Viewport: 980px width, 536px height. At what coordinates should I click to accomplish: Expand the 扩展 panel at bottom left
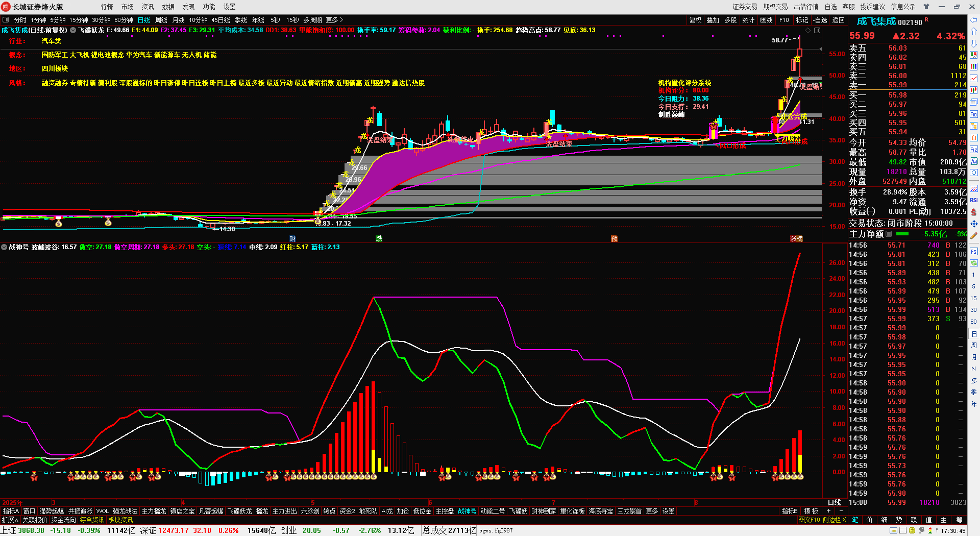pos(10,520)
